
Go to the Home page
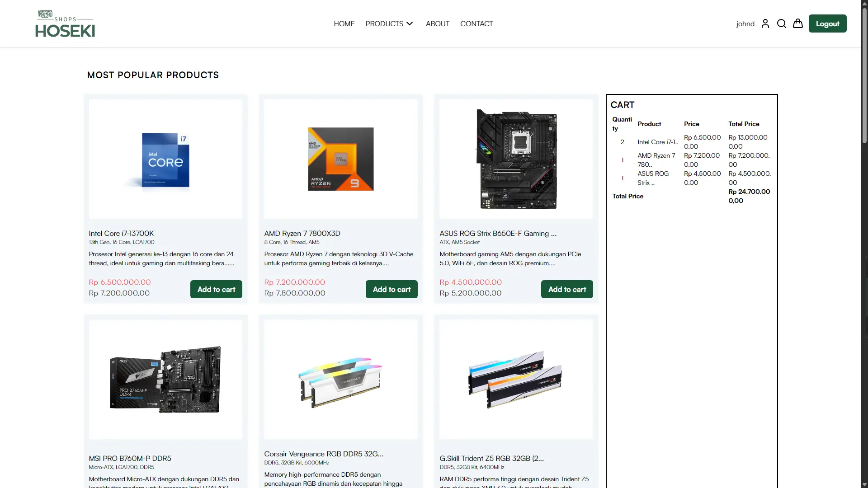(x=344, y=23)
